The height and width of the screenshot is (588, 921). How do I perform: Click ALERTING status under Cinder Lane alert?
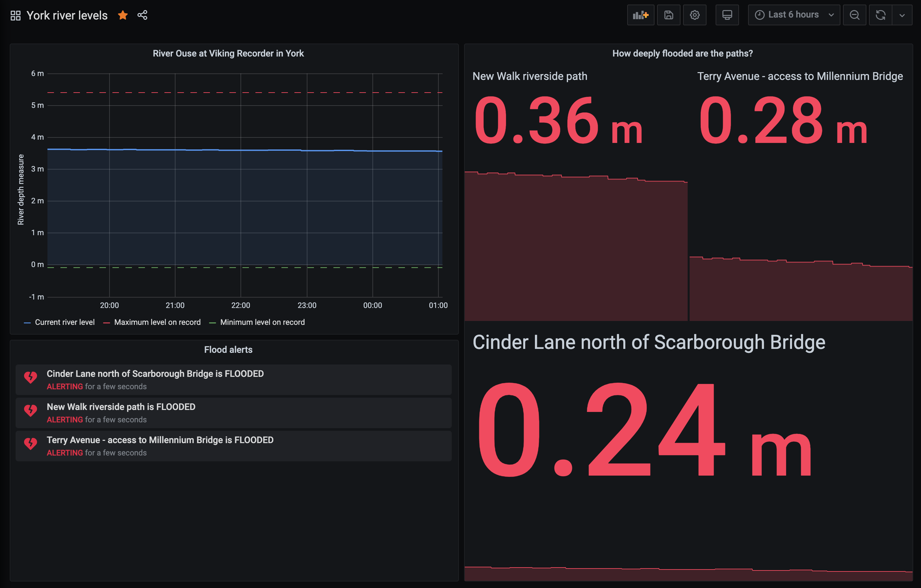[x=65, y=387]
